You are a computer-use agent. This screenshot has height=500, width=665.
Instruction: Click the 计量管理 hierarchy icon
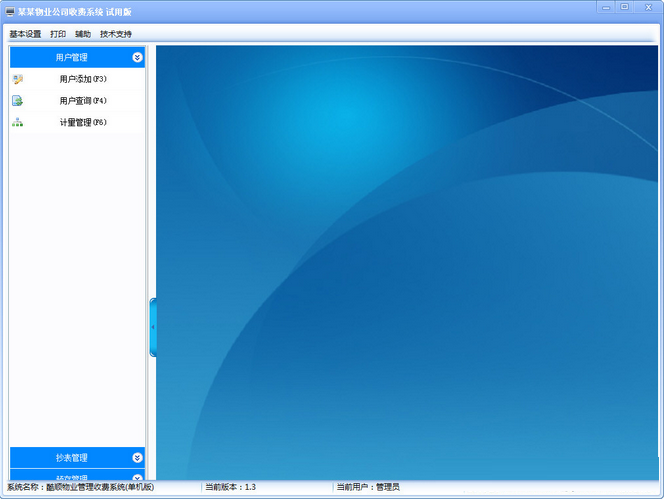[17, 123]
